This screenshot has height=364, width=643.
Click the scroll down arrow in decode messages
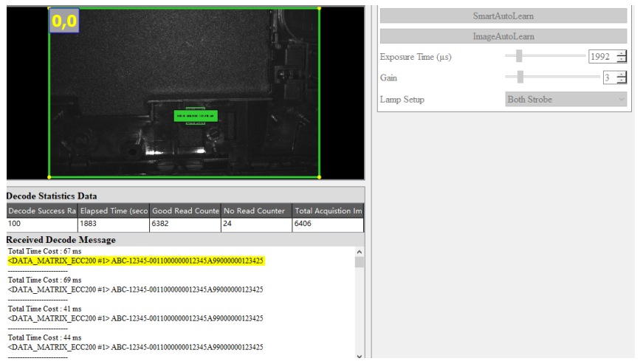tap(360, 357)
